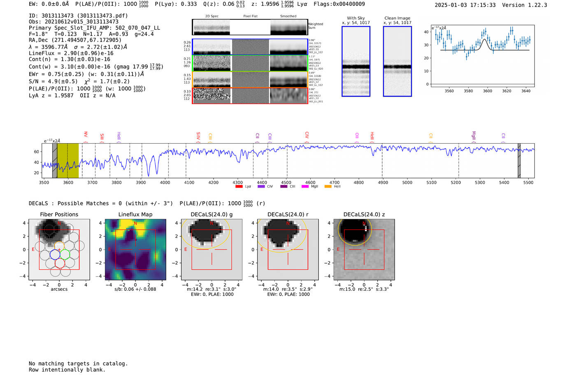Screen dimensions: 576x392
Task: Open the DECaLS(24.0) r cutout
Action: click(x=288, y=249)
